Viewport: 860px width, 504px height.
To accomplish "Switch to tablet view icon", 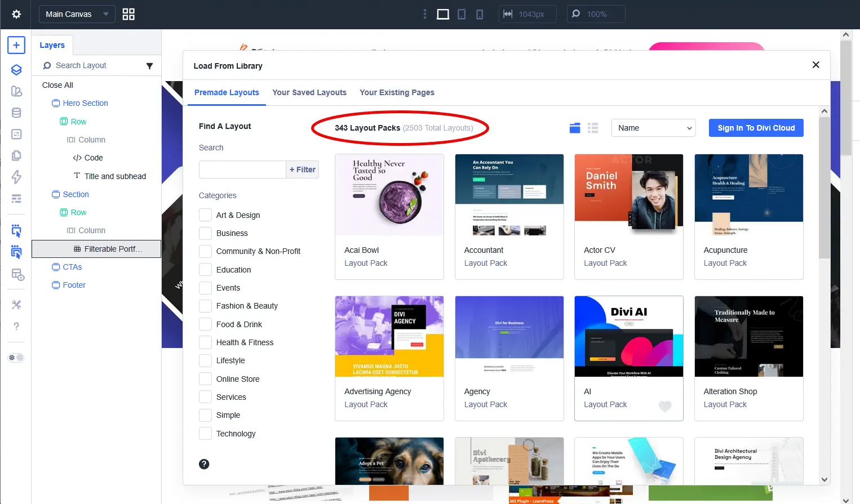I will pyautogui.click(x=462, y=14).
